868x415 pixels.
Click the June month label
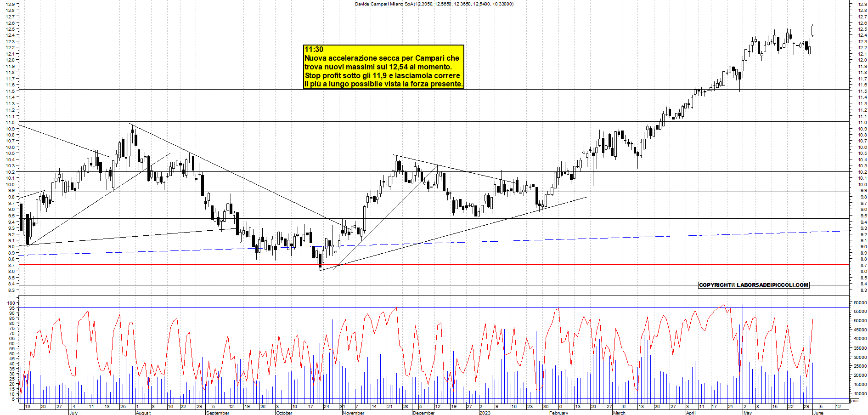pyautogui.click(x=818, y=413)
